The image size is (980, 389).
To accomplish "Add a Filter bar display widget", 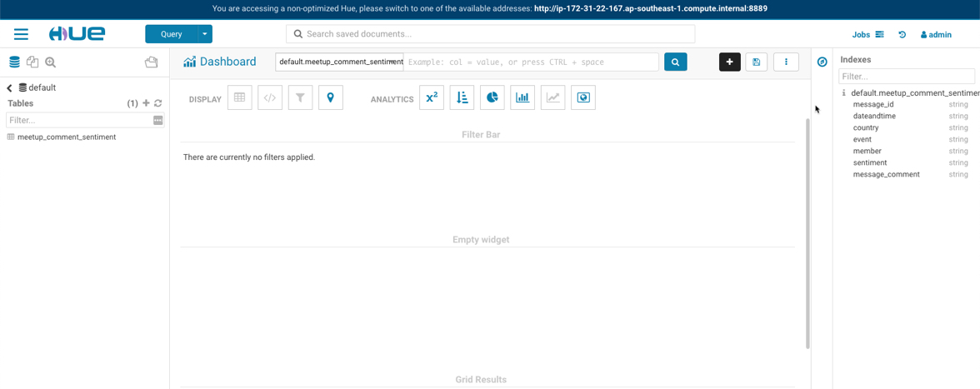I will coord(300,97).
